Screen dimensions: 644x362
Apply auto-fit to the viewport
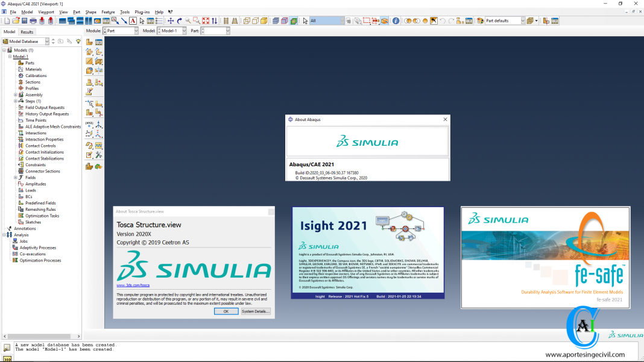(x=205, y=20)
